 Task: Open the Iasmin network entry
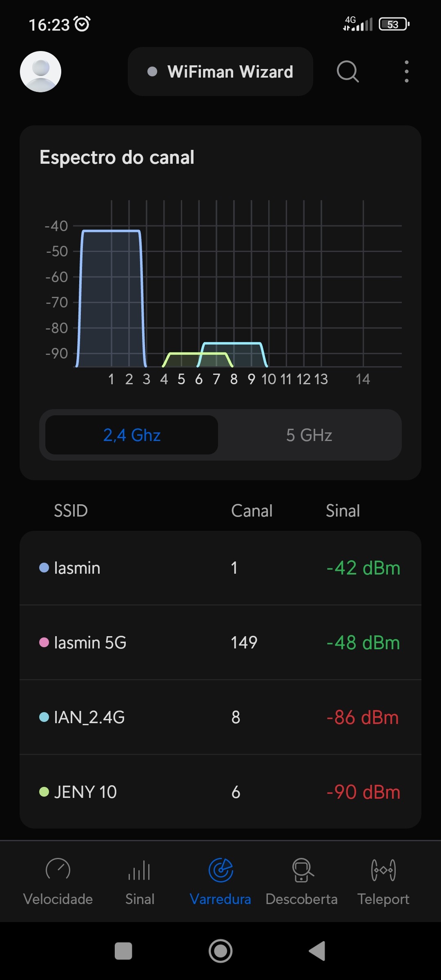220,568
